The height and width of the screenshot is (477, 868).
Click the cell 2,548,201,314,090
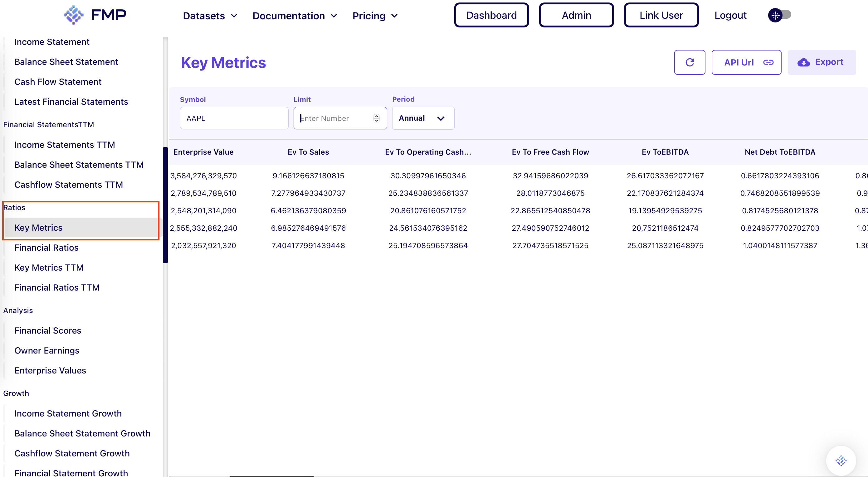(x=203, y=211)
